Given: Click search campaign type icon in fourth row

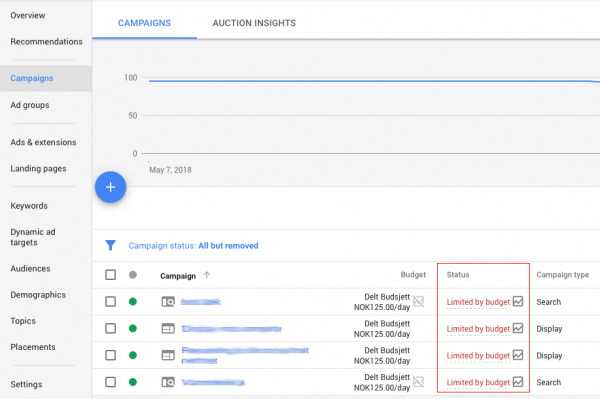Looking at the screenshot, I should click(168, 382).
